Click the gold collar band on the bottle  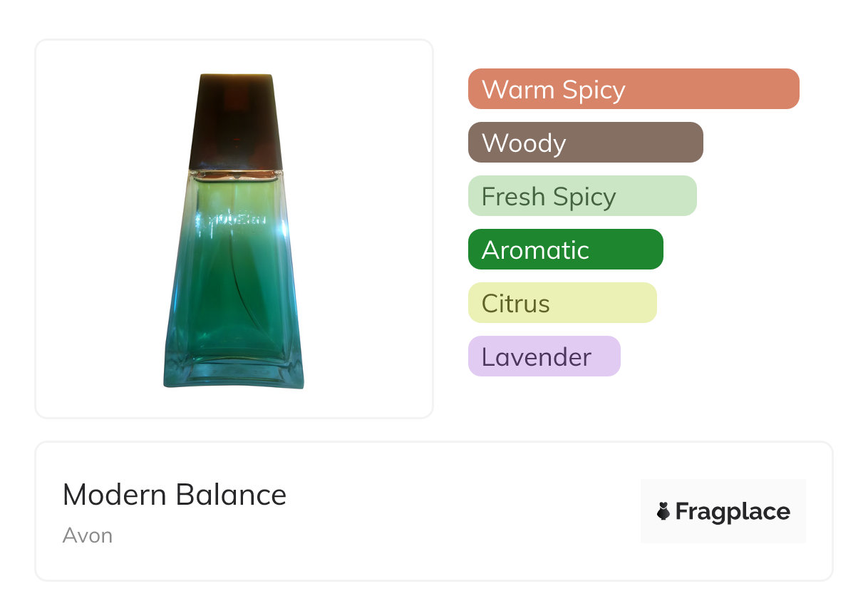[x=235, y=173]
